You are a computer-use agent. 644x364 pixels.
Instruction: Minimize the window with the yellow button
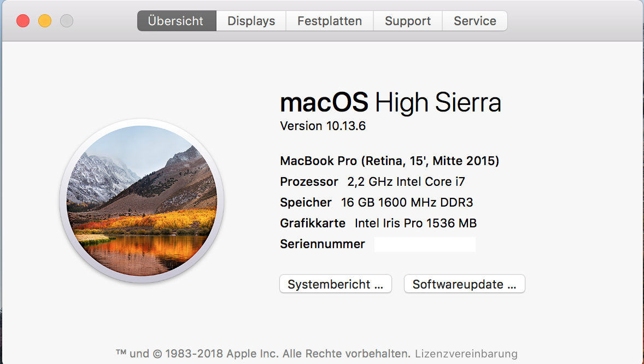45,21
